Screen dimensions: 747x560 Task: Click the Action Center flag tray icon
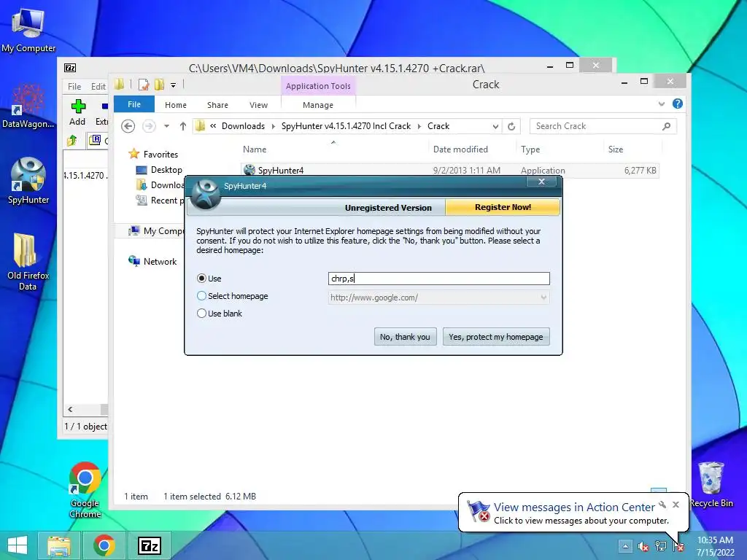point(678,546)
